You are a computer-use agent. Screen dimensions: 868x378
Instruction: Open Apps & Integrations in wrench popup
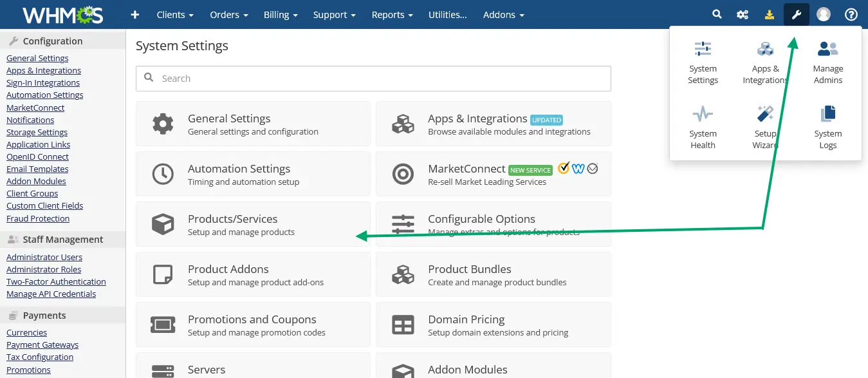click(x=765, y=62)
